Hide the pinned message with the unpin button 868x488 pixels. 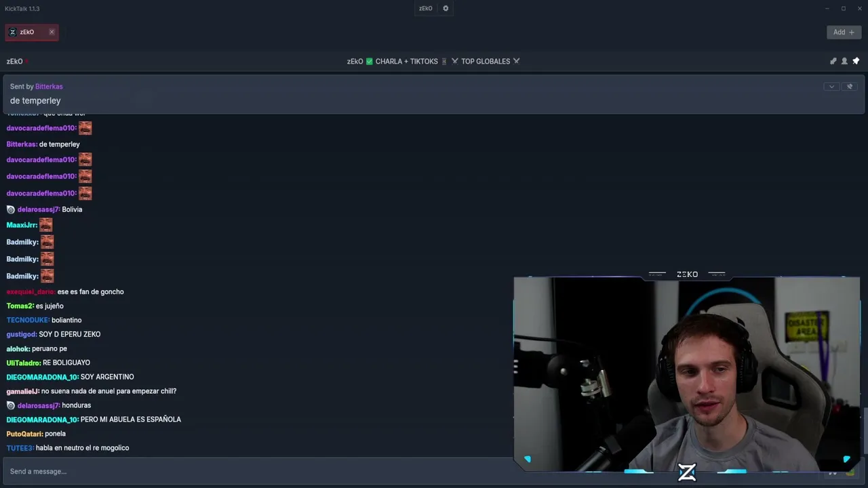point(850,87)
